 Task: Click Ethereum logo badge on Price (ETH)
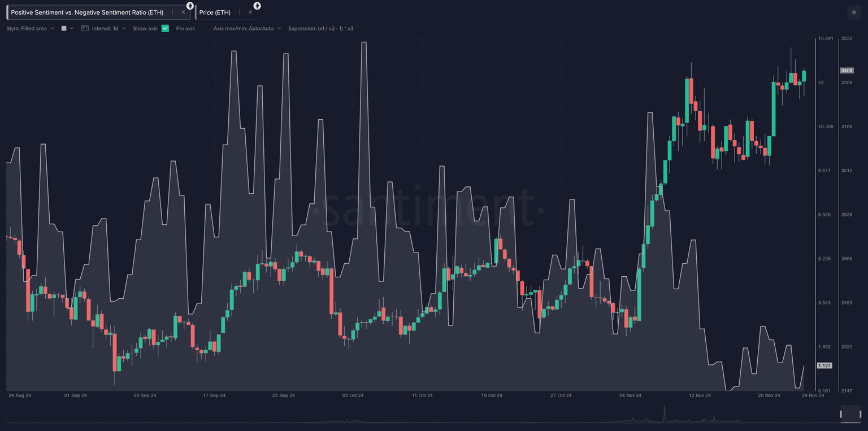pyautogui.click(x=257, y=6)
